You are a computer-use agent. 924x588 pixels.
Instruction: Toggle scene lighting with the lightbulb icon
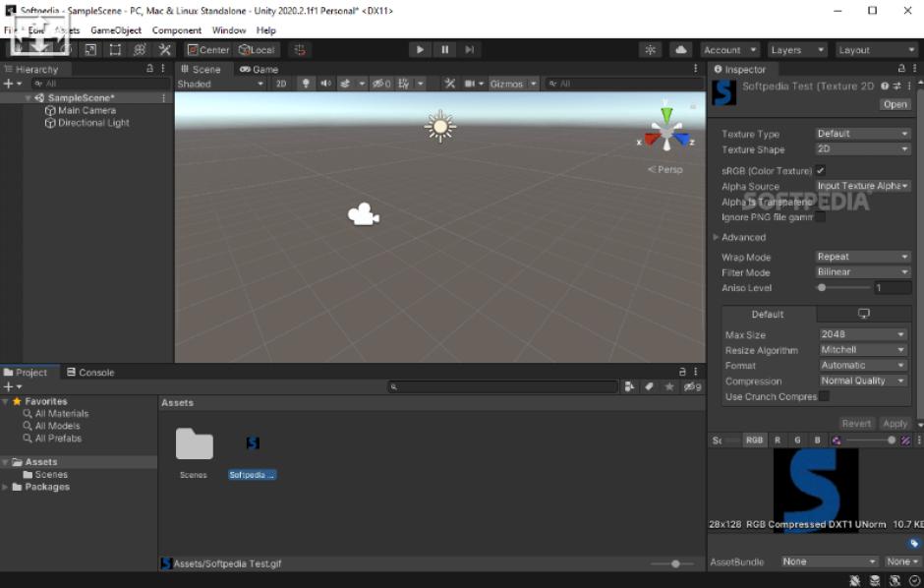pos(305,84)
